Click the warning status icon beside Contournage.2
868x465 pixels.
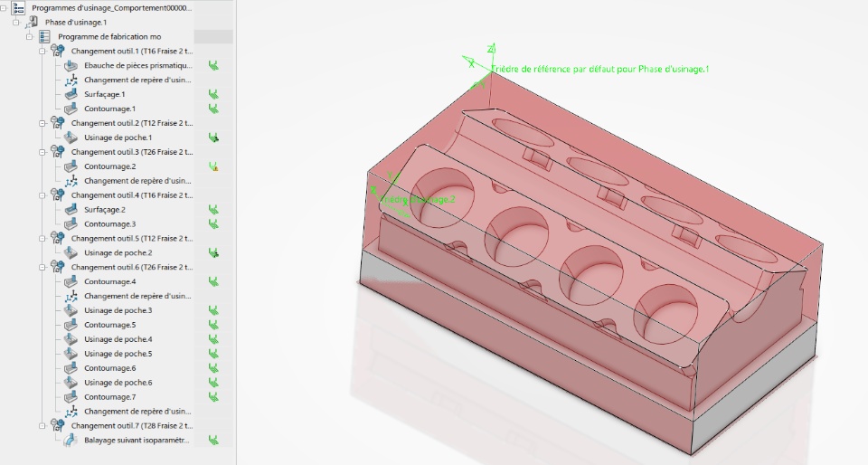[x=213, y=166]
